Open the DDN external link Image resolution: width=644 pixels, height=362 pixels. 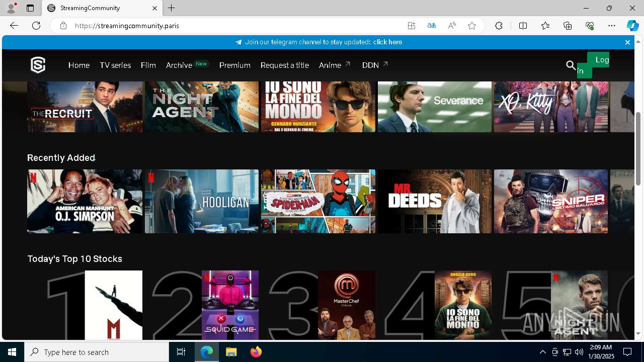pos(375,65)
